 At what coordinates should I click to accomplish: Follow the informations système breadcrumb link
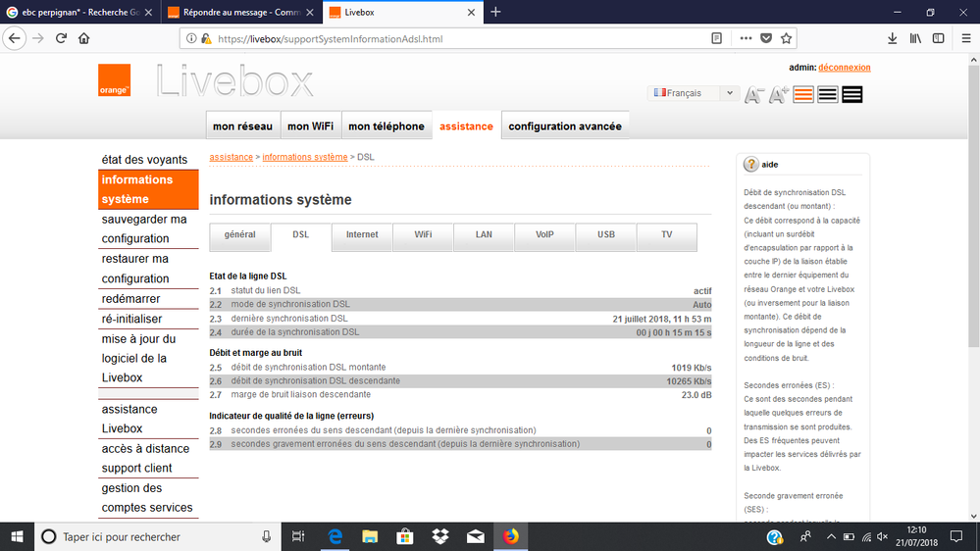[x=305, y=157]
